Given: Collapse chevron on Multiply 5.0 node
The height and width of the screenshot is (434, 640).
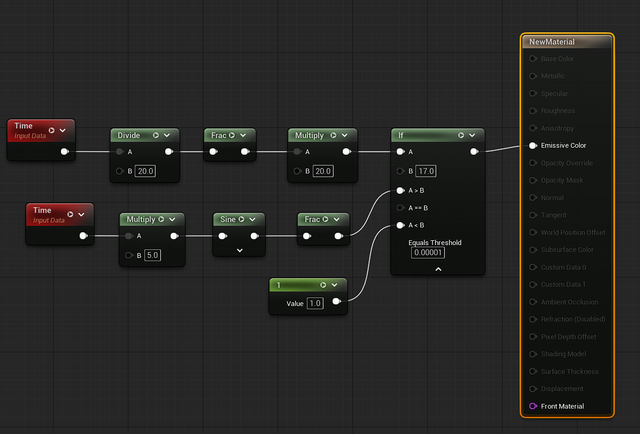Looking at the screenshot, I should coord(172,219).
